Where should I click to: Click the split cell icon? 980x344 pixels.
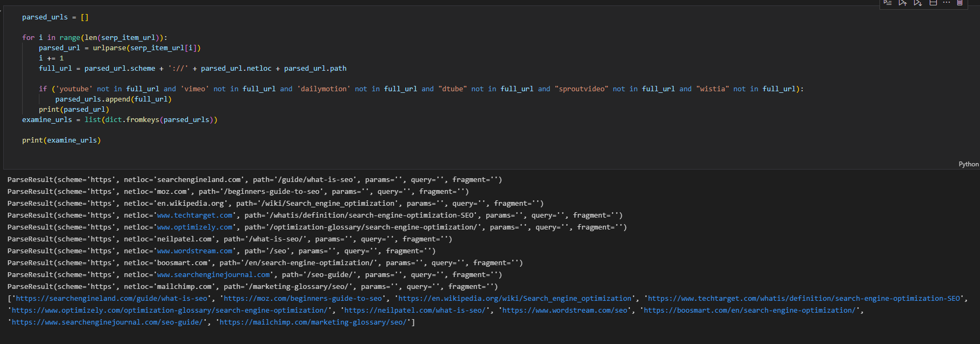932,3
